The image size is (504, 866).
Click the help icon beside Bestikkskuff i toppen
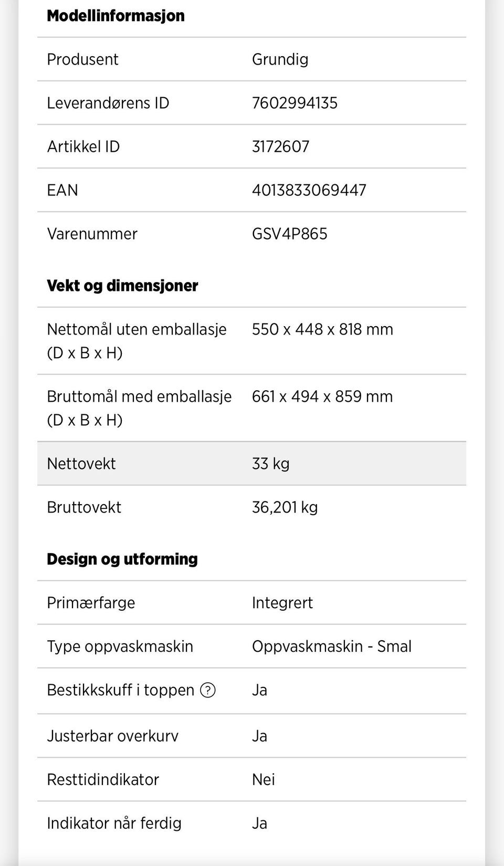pos(208,690)
